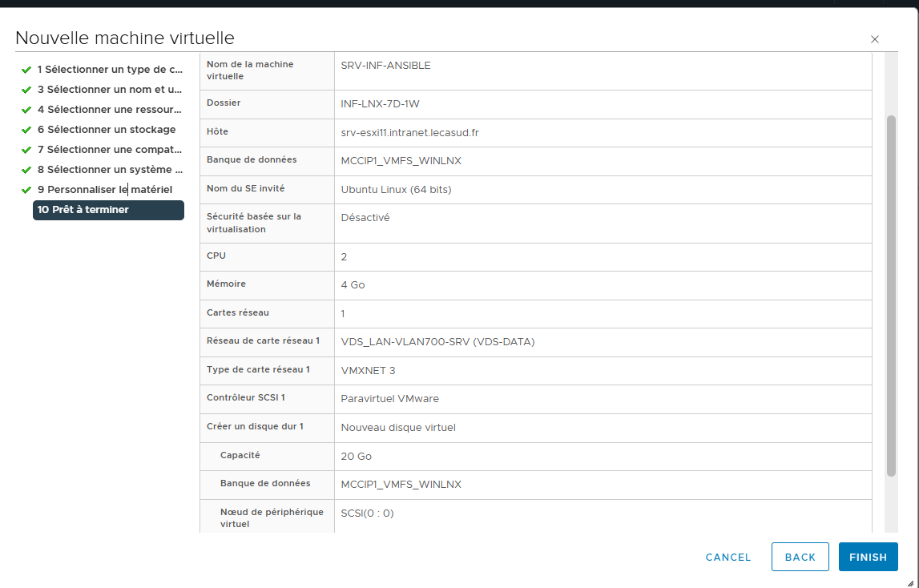Screen dimensions: 919x588
Task: Click the SRV-INF-ANSIBLE virtual machine name value
Action: tap(385, 66)
